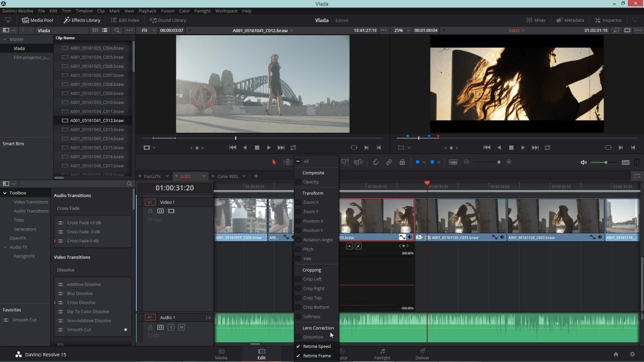The height and width of the screenshot is (362, 644).
Task: Toggle the link clips chain icon
Action: 389,162
